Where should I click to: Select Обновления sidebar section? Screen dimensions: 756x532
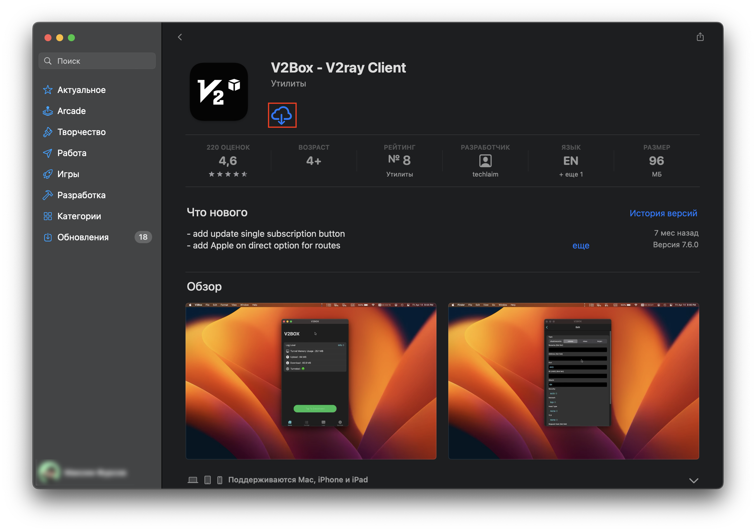tap(97, 237)
